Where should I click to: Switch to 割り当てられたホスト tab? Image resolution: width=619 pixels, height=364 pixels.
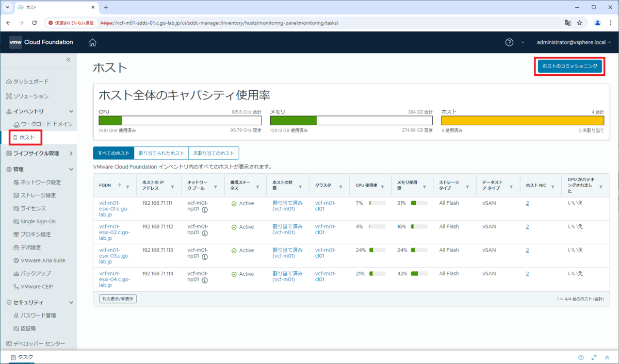click(x=161, y=153)
